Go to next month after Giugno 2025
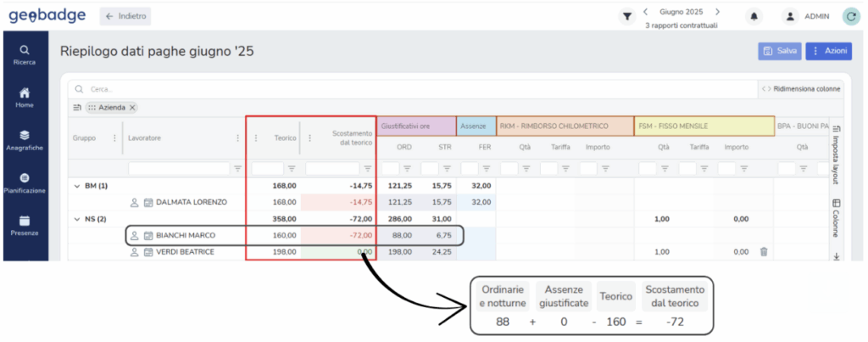Viewport: 868px width, 342px height. (717, 12)
